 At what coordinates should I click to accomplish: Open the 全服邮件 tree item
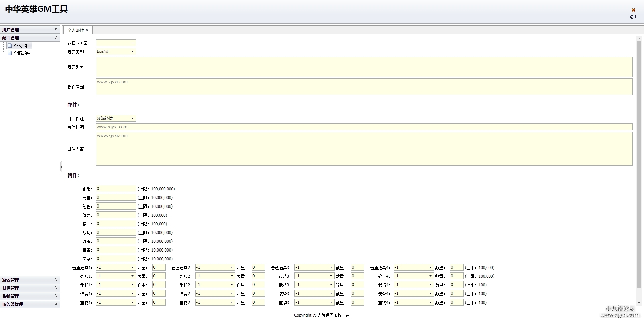(x=22, y=53)
